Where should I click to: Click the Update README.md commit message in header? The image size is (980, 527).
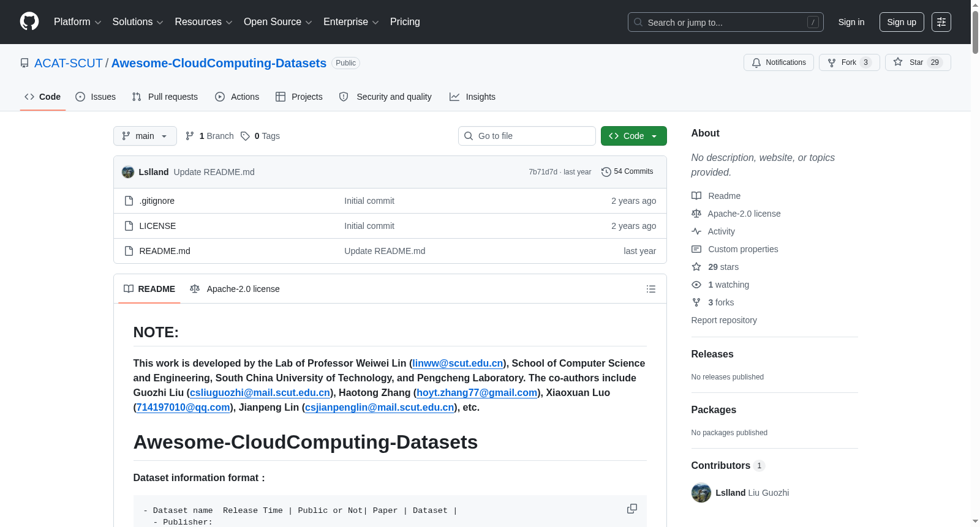[x=214, y=172]
